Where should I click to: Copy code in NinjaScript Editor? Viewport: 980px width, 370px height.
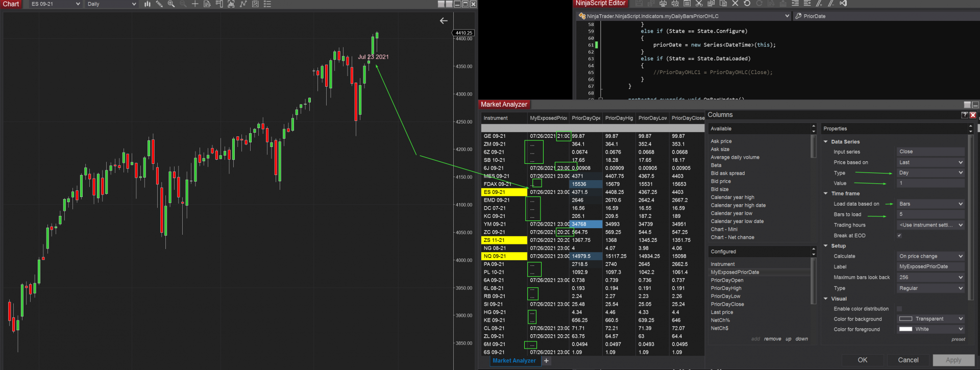coord(711,4)
